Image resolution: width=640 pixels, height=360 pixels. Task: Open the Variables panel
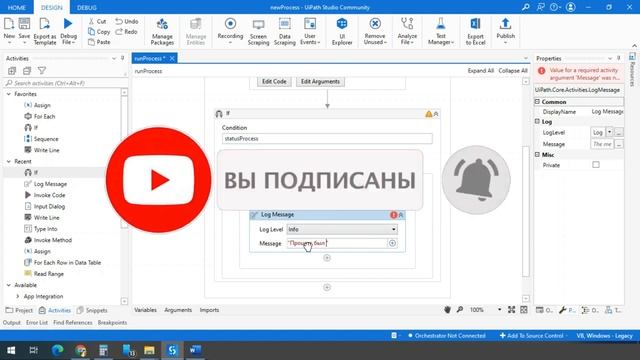pos(145,310)
